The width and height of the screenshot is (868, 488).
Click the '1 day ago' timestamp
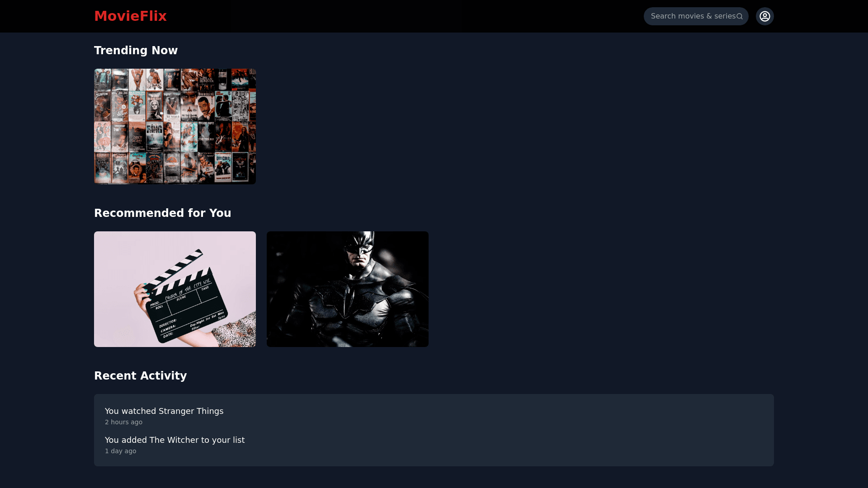120,451
